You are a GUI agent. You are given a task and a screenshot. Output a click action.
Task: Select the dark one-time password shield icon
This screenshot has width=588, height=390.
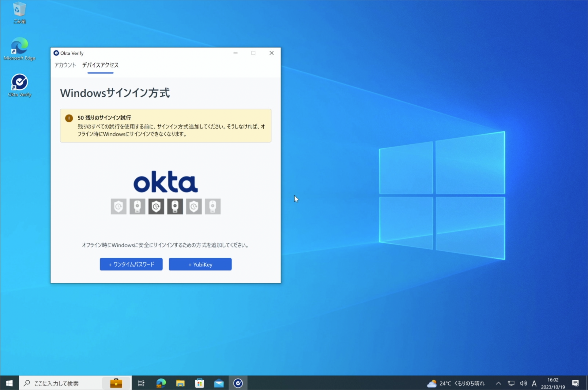(156, 206)
